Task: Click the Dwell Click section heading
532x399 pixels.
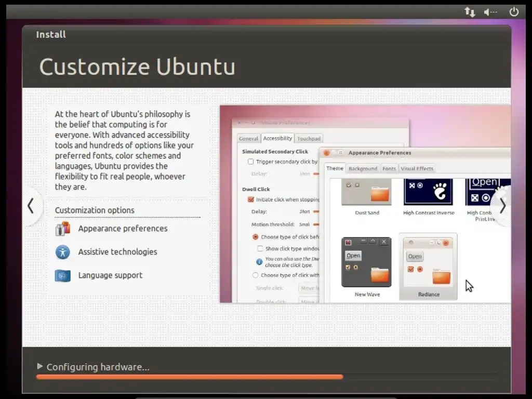Action: tap(256, 189)
